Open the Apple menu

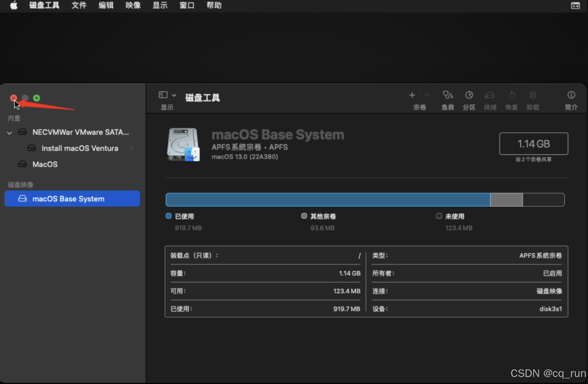tap(14, 5)
